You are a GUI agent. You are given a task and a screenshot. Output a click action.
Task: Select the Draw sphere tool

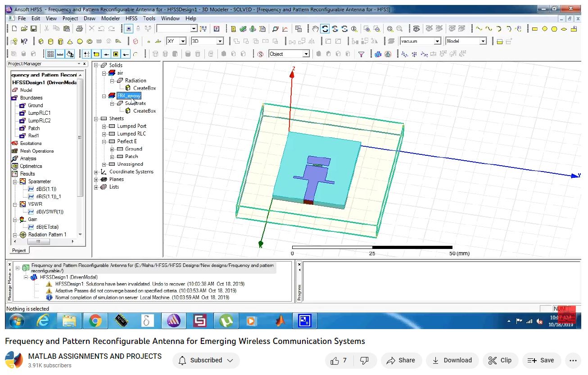[x=80, y=41]
